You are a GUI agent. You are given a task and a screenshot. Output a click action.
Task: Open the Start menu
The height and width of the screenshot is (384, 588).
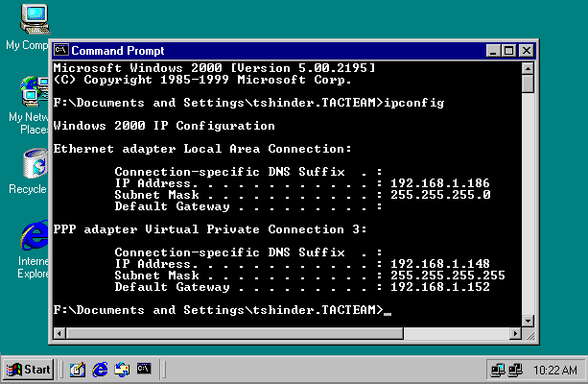click(29, 369)
